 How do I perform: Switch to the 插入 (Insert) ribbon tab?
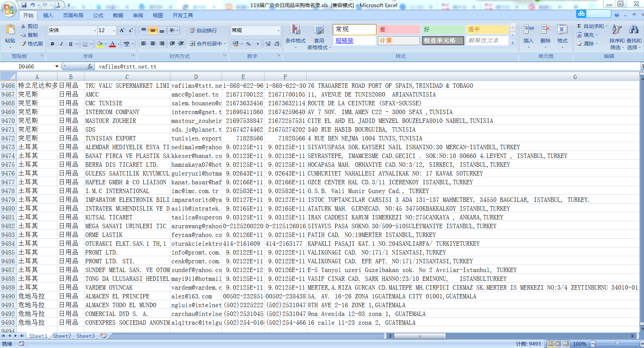(48, 15)
